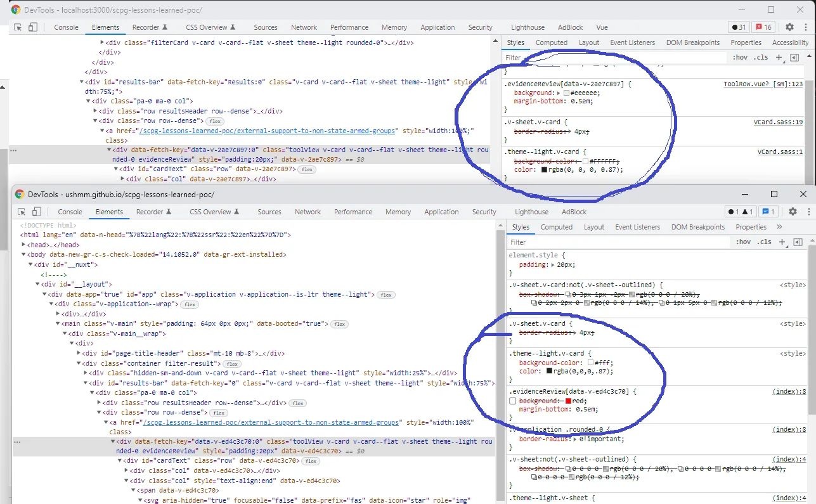This screenshot has height=504, width=816.
Task: Add new style rule in localhost Styles pane
Action: point(779,58)
